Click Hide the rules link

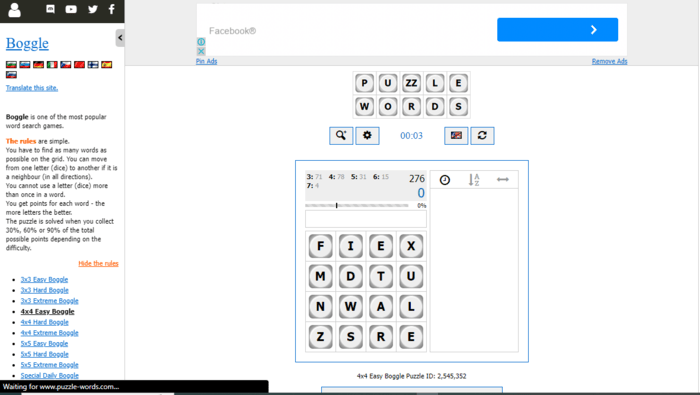tap(98, 263)
